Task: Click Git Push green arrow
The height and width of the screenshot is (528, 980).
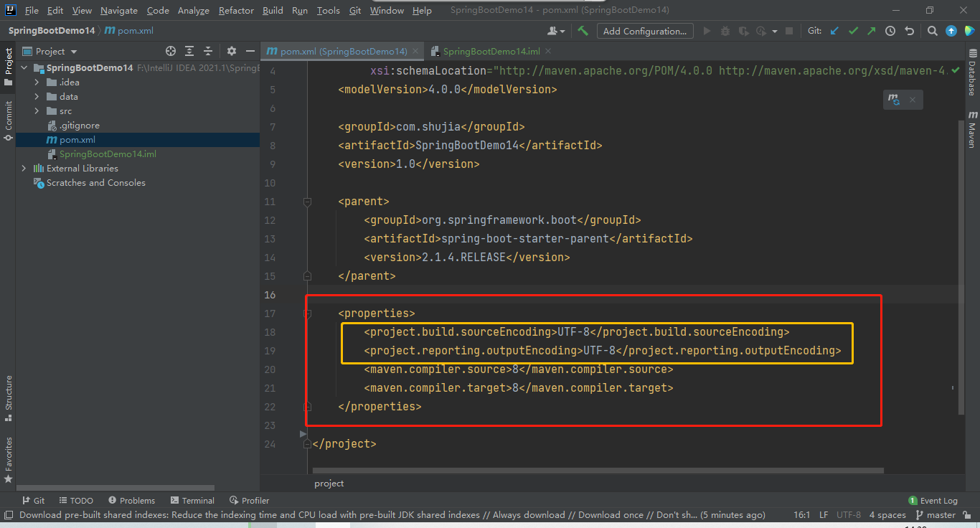Action: pyautogui.click(x=871, y=31)
